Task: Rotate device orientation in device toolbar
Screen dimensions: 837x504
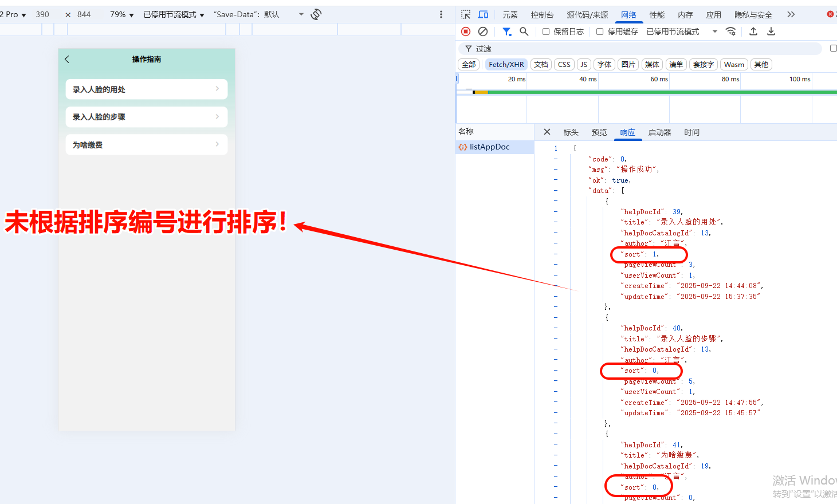Action: coord(316,14)
